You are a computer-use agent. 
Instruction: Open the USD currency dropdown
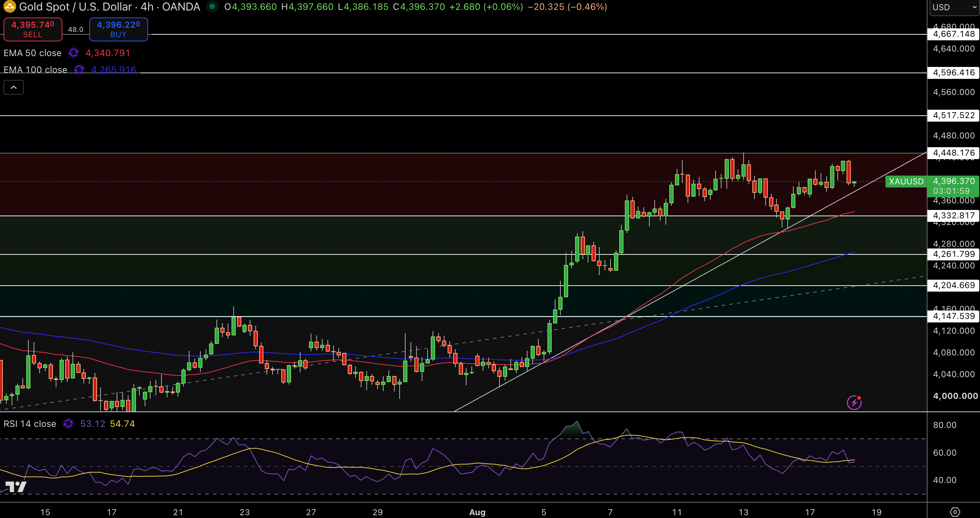click(x=954, y=7)
